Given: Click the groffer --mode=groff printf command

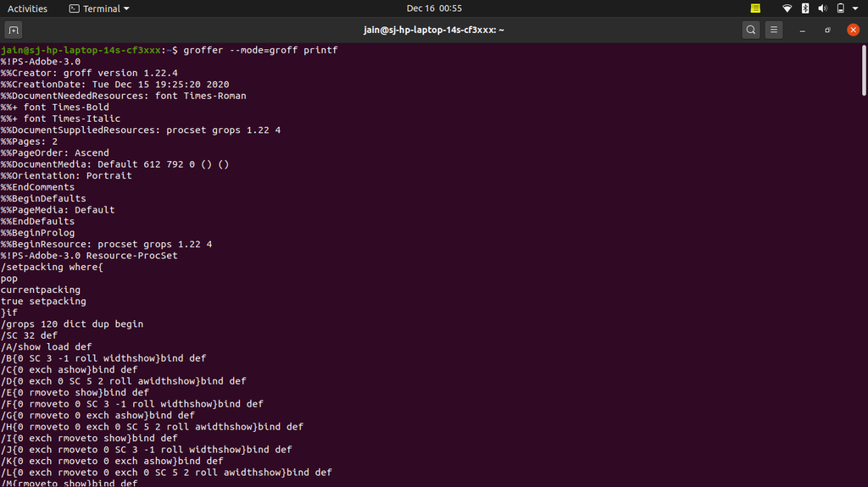Looking at the screenshot, I should point(260,50).
